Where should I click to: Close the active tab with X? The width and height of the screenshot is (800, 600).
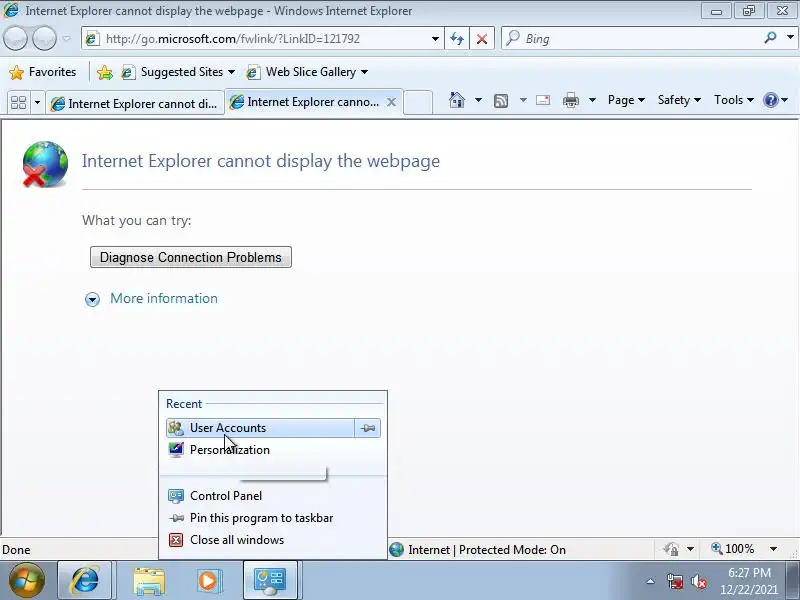[391, 102]
